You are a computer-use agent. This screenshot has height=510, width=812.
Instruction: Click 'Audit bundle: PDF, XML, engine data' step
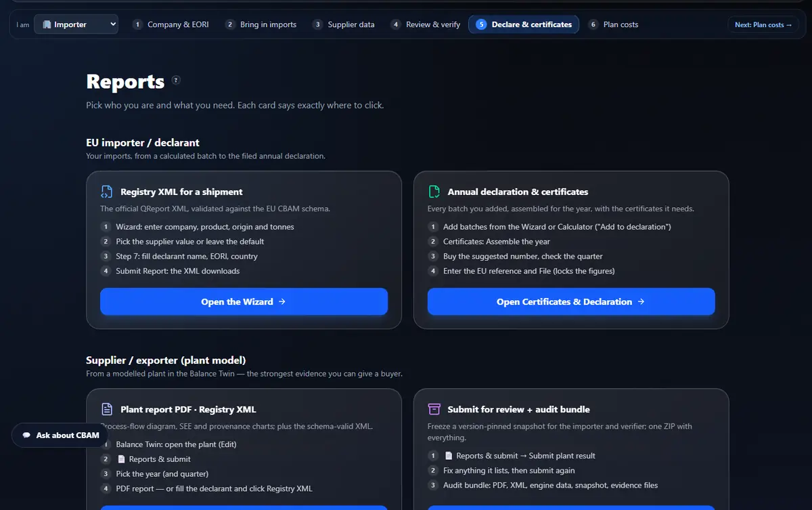coord(550,485)
